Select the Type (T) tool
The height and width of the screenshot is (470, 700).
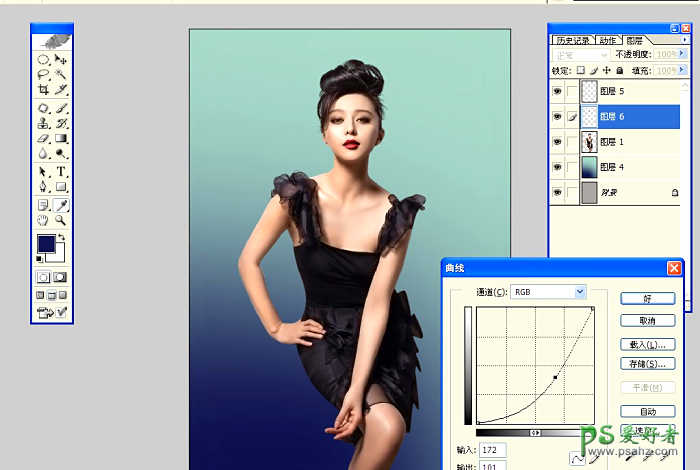(61, 172)
